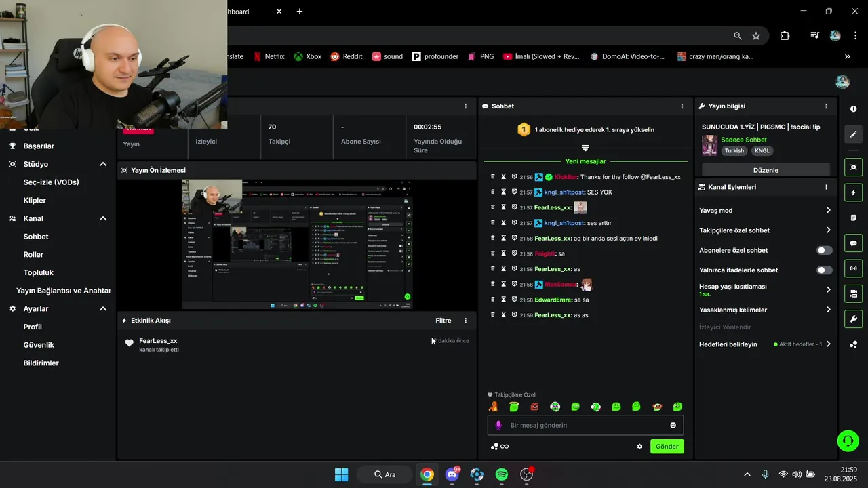Open Roller menu item
Viewport: 868px width, 488px height.
[x=33, y=255]
